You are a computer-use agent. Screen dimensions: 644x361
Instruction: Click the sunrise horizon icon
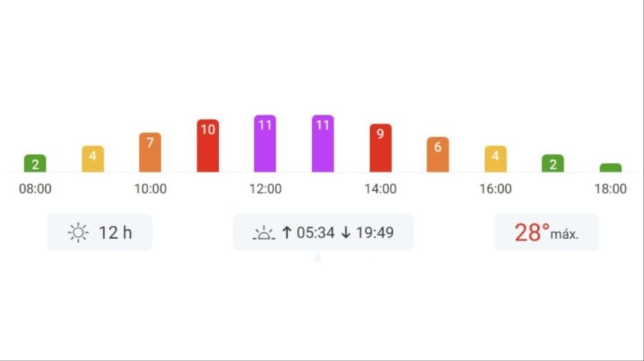[264, 233]
